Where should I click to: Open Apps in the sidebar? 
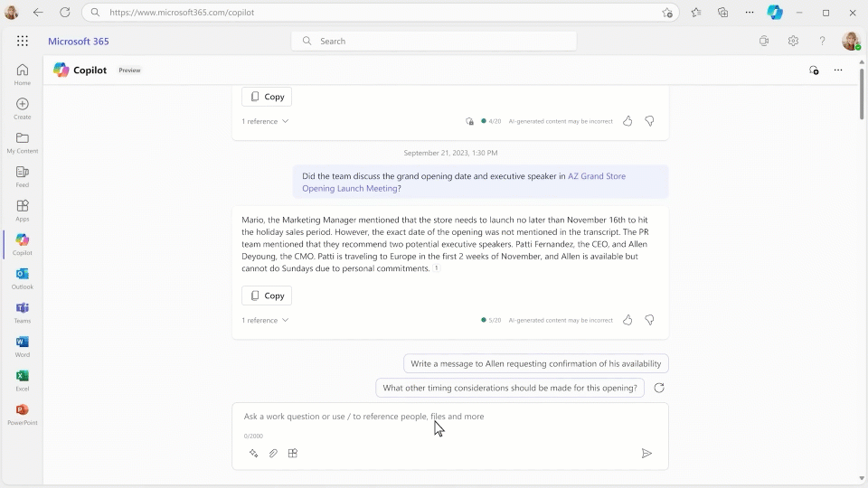coord(22,211)
